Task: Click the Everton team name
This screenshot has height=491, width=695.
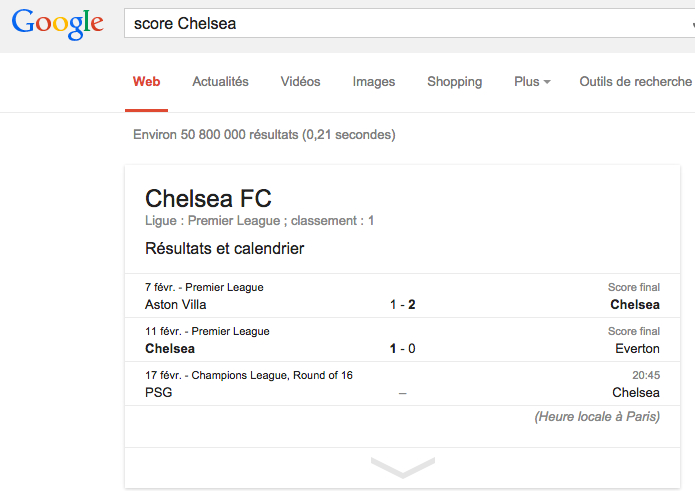Action: point(637,348)
